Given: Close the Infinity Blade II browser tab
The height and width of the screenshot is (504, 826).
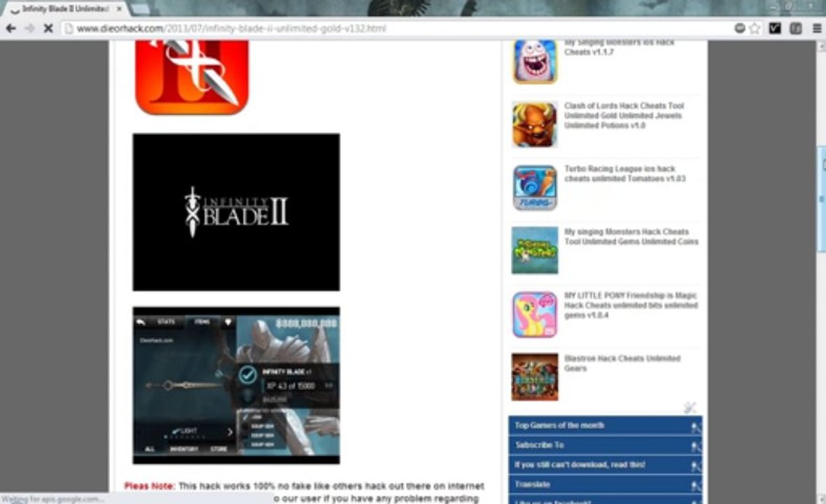Looking at the screenshot, I should point(120,9).
